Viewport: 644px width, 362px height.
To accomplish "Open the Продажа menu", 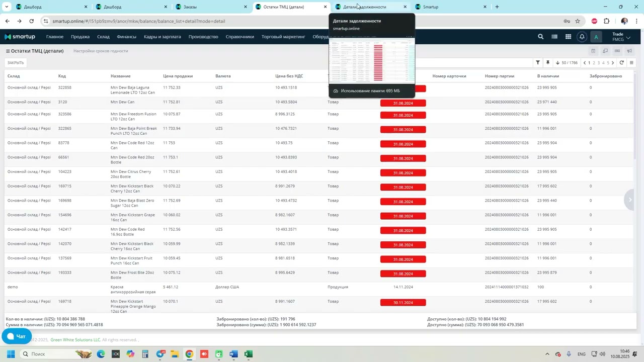I will [80, 37].
